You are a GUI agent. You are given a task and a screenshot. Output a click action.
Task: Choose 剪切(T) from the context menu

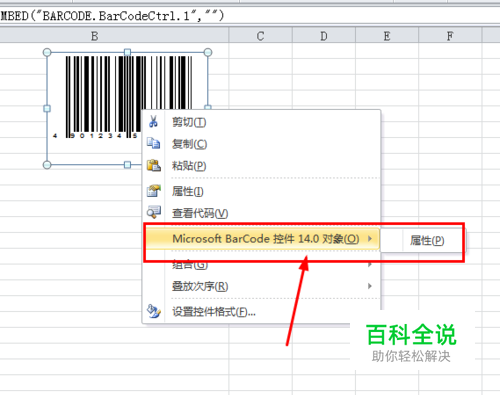pyautogui.click(x=262, y=122)
